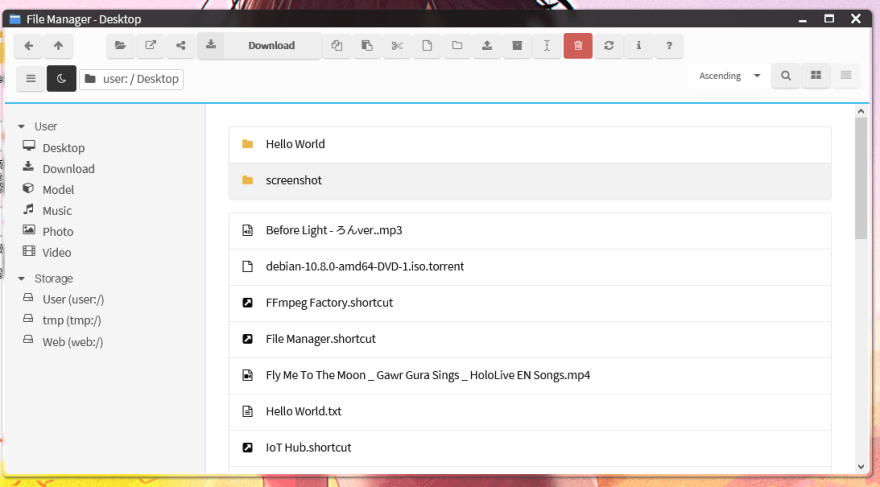
Task: Click the paste toolbar icon
Action: pos(367,45)
